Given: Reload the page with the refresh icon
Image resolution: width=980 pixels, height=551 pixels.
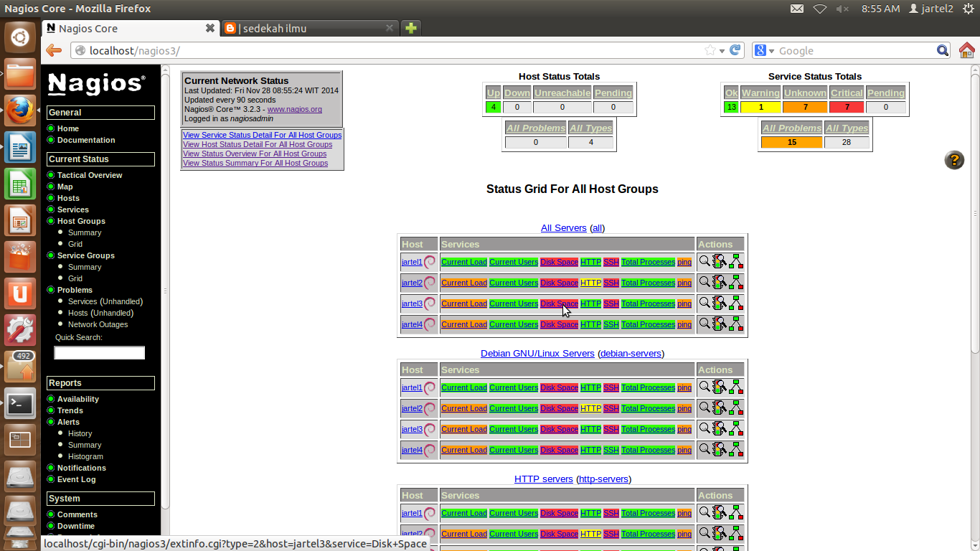Looking at the screenshot, I should pos(735,50).
